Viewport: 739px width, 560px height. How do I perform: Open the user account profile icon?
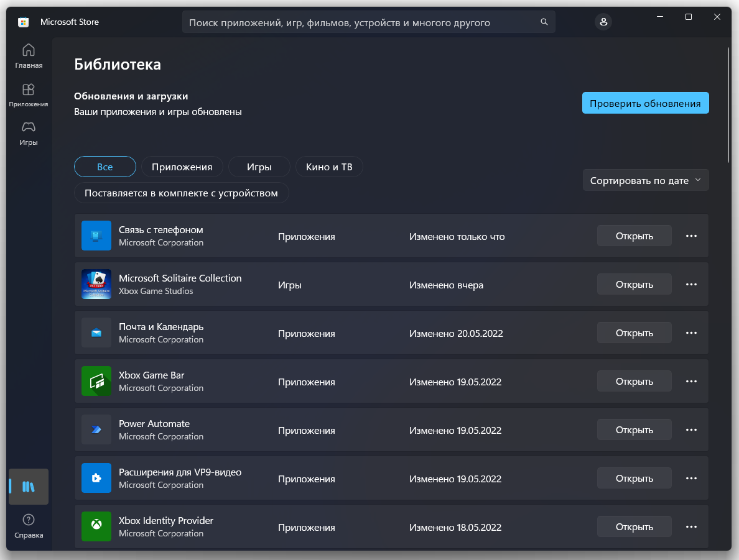point(603,22)
